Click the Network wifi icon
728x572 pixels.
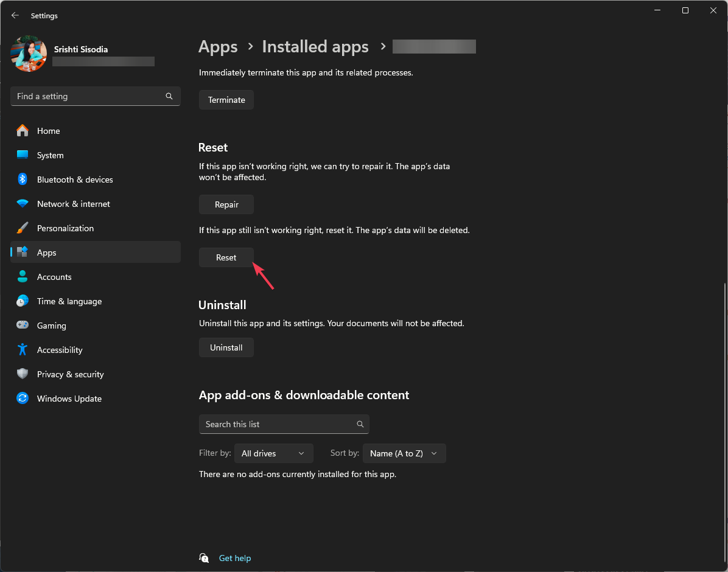tap(23, 204)
